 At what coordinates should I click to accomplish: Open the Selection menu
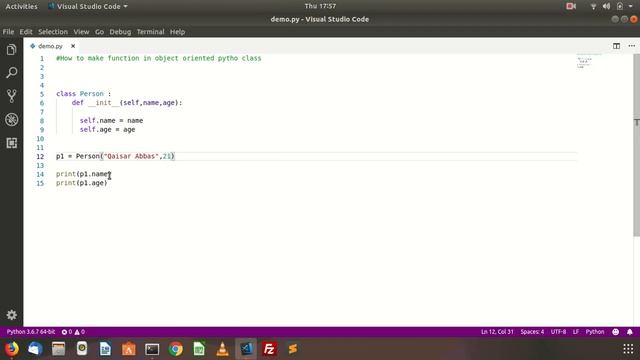click(x=53, y=32)
